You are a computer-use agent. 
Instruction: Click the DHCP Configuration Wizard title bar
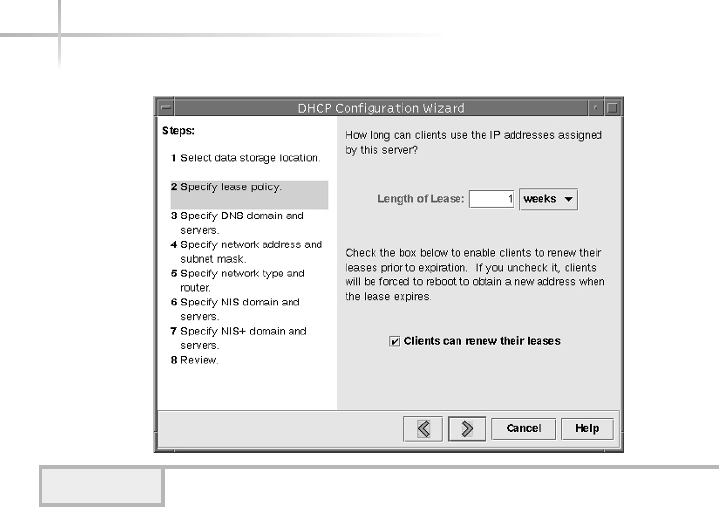pos(381,108)
